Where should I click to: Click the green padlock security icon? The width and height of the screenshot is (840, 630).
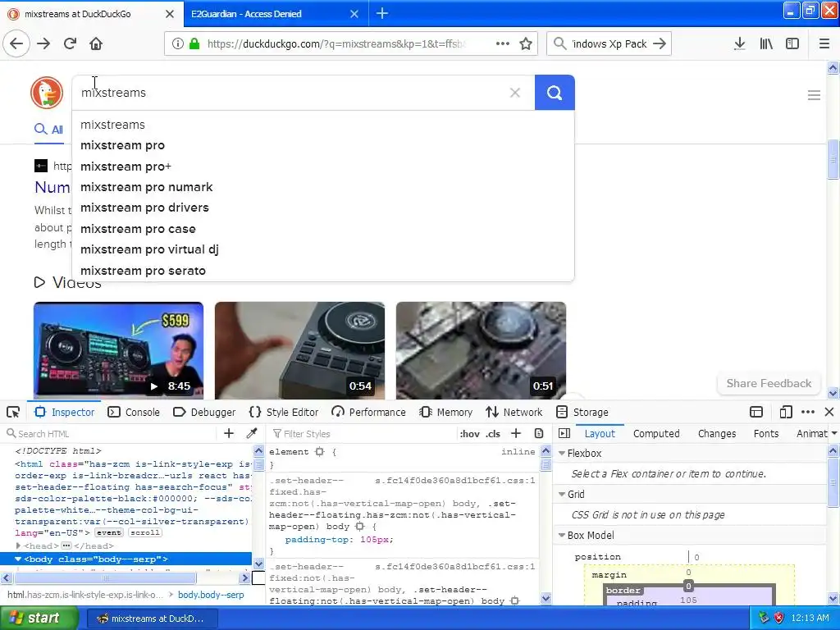[x=194, y=44]
